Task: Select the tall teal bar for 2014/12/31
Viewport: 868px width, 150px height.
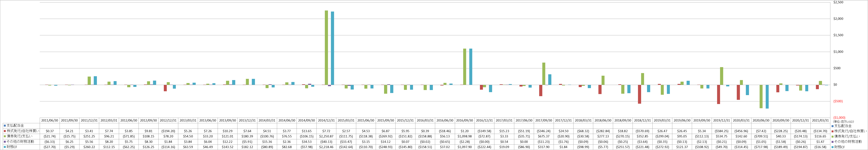Action: point(332,48)
